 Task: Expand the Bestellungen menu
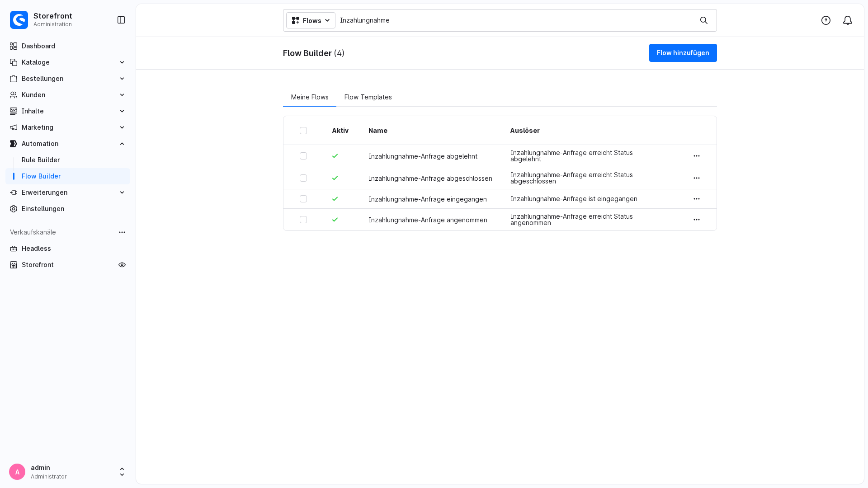click(68, 79)
